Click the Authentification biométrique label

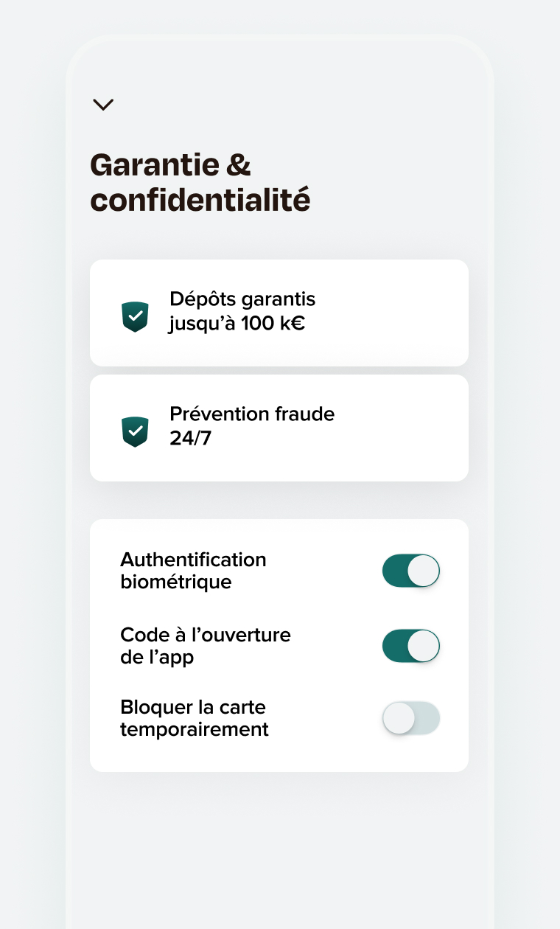193,571
